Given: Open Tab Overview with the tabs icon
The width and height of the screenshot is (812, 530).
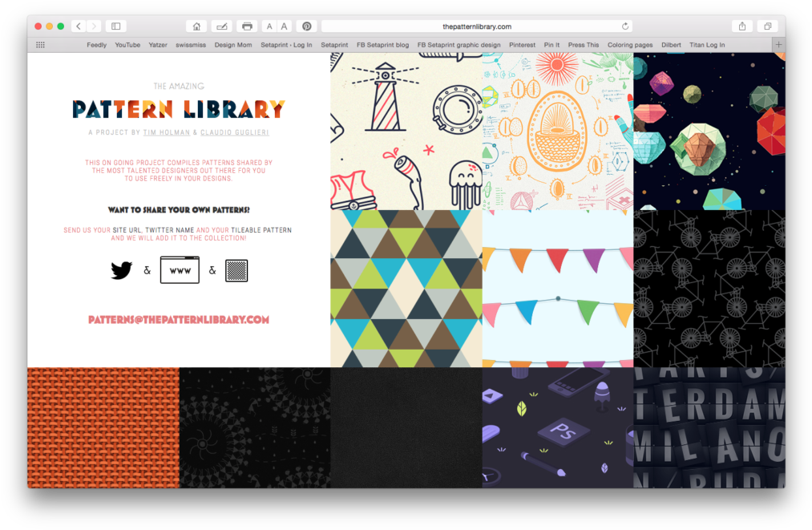Looking at the screenshot, I should pos(766,25).
